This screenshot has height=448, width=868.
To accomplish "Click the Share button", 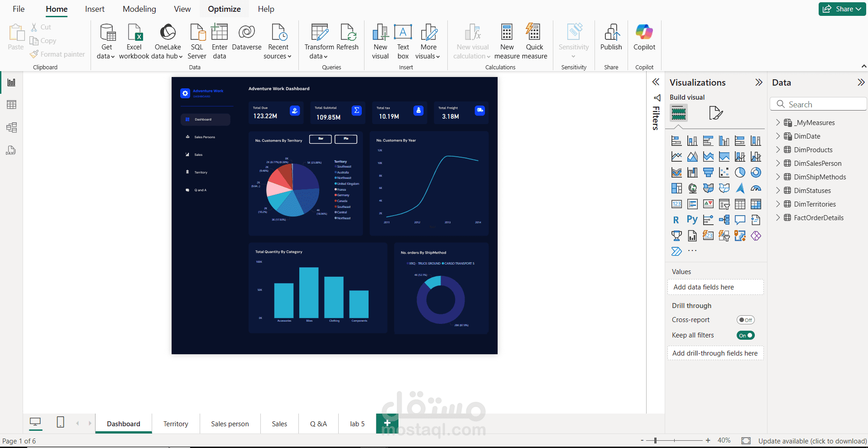I will 842,9.
